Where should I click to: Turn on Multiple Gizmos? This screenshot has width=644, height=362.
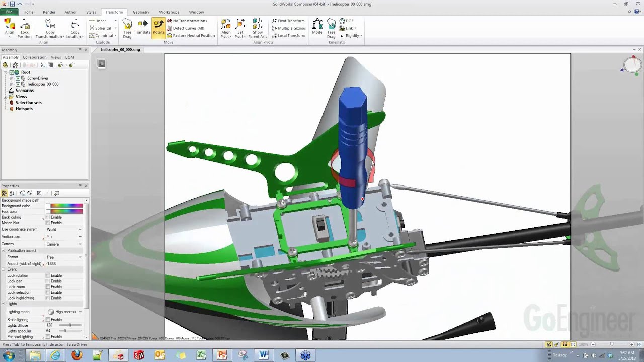click(289, 28)
